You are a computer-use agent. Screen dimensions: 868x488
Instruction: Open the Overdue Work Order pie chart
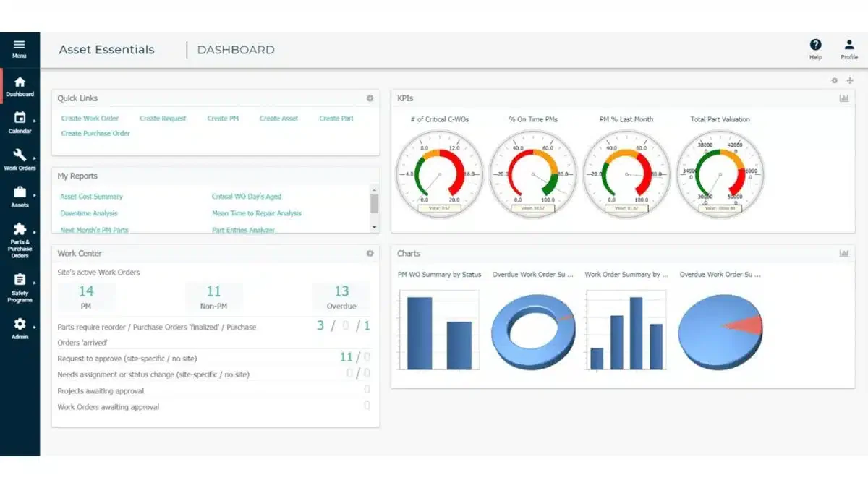pos(720,332)
